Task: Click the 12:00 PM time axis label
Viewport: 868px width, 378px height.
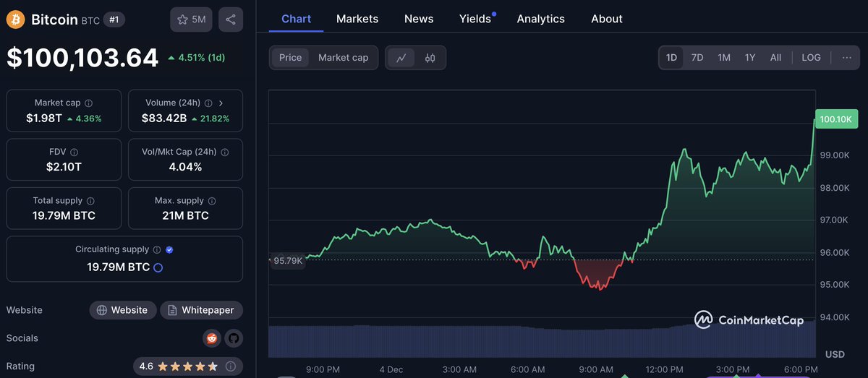Action: pyautogui.click(x=665, y=369)
